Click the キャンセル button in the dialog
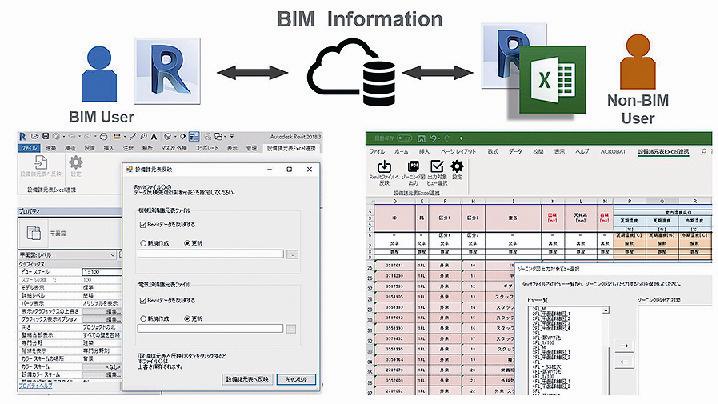Image resolution: width=718 pixels, height=404 pixels. pyautogui.click(x=296, y=379)
